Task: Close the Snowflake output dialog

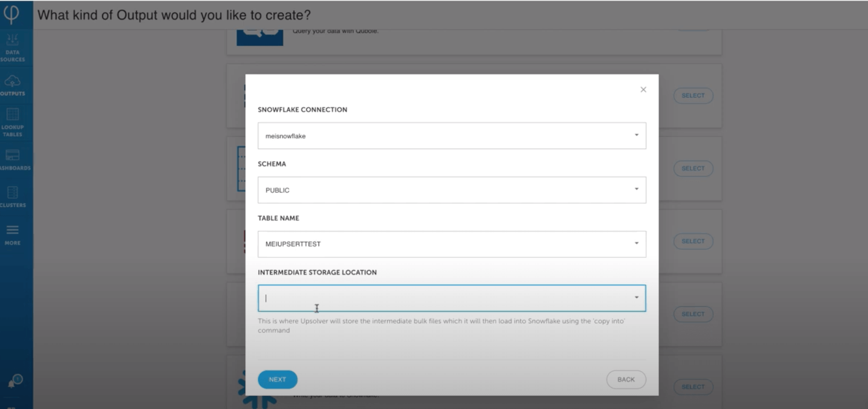Action: click(x=643, y=89)
